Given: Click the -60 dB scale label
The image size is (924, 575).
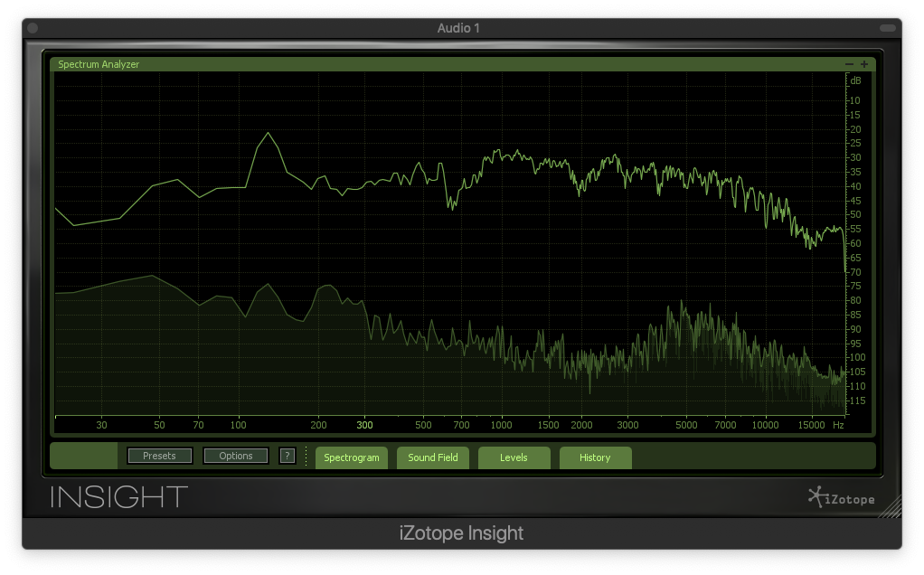Looking at the screenshot, I should click(853, 243).
